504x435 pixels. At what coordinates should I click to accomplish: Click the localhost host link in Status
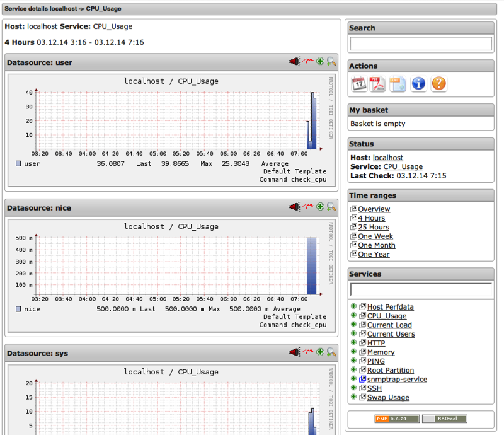click(387, 158)
